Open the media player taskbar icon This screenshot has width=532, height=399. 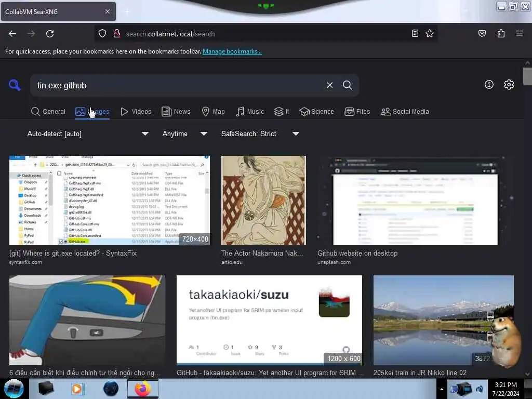(x=77, y=389)
